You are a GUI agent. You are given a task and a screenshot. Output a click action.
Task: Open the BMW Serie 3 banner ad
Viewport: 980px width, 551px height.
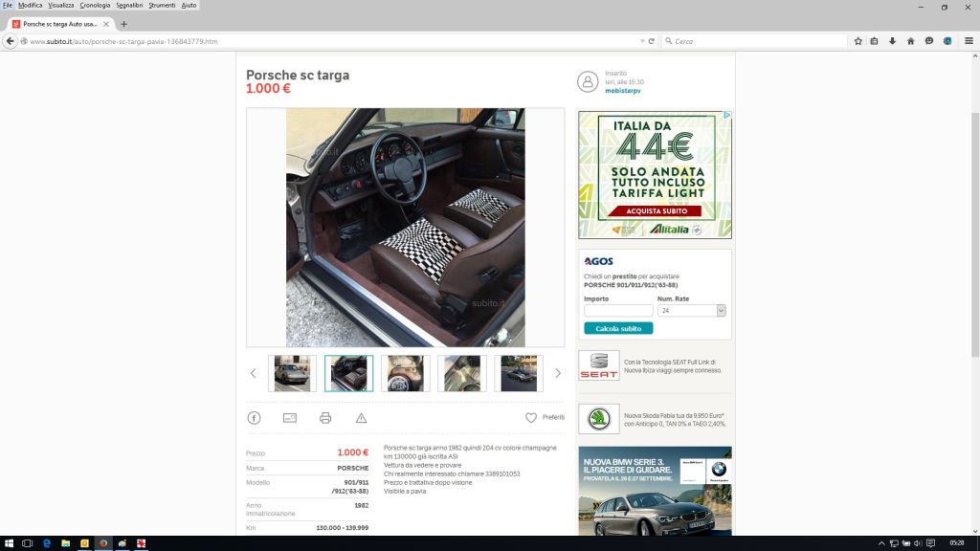655,491
